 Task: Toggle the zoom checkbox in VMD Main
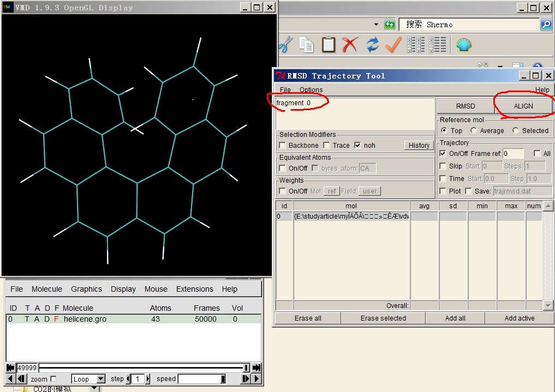click(x=53, y=379)
